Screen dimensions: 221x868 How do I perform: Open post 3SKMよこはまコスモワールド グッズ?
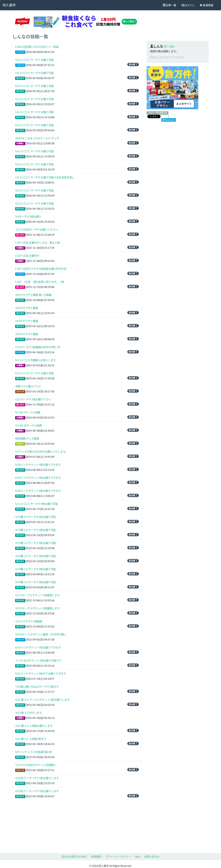pos(37,138)
